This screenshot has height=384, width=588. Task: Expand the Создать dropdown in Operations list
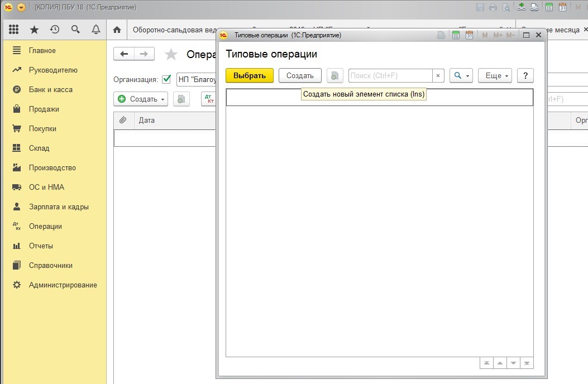point(141,99)
